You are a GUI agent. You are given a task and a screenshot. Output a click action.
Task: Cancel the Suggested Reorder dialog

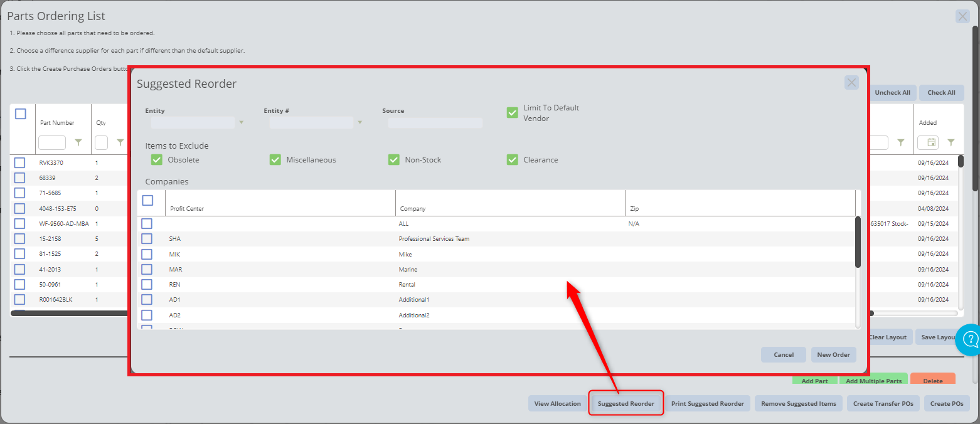[784, 354]
